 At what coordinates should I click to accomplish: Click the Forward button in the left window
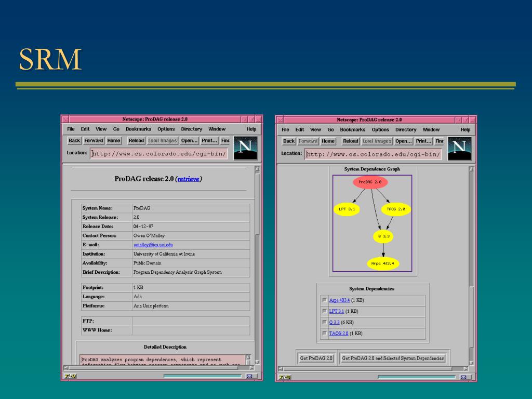(x=94, y=140)
